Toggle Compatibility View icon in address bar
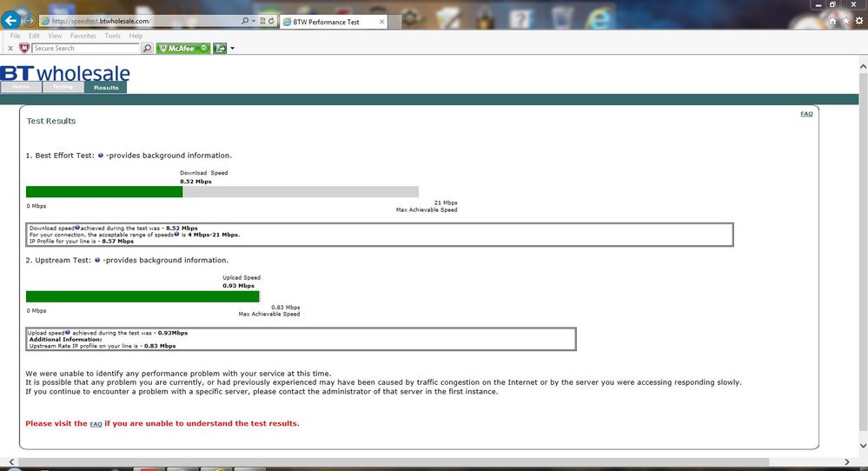This screenshot has width=868, height=471. (262, 21)
